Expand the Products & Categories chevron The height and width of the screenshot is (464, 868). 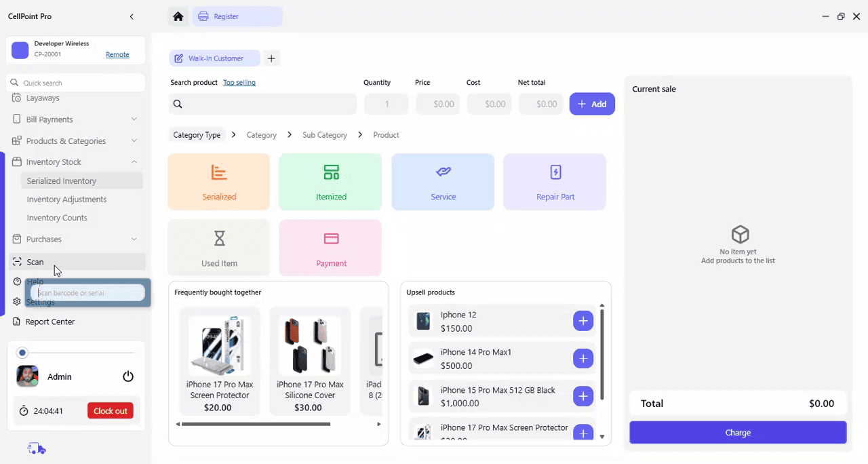coord(134,141)
